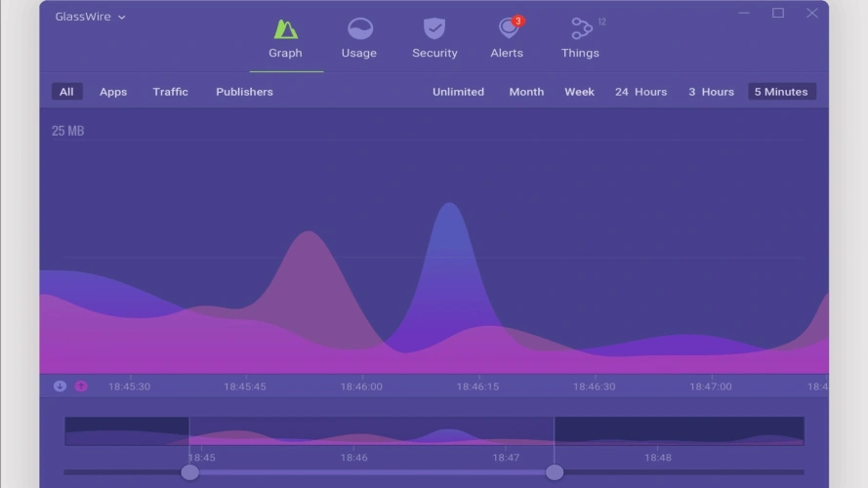
Task: Choose the 3 Hours range
Action: tap(711, 92)
